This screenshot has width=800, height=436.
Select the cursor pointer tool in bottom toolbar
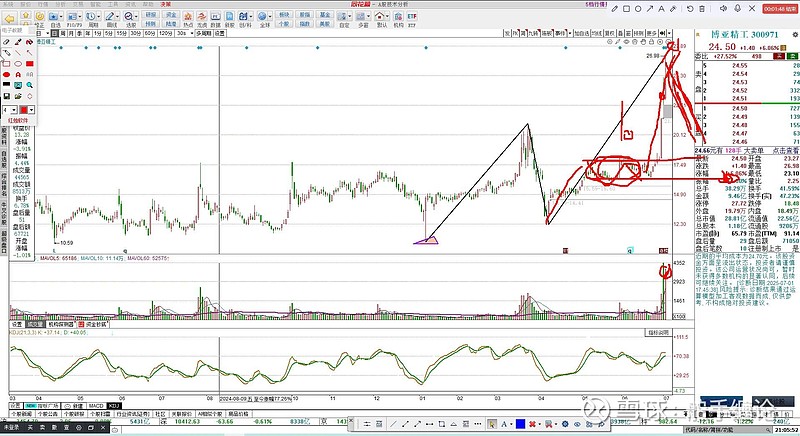(491, 424)
